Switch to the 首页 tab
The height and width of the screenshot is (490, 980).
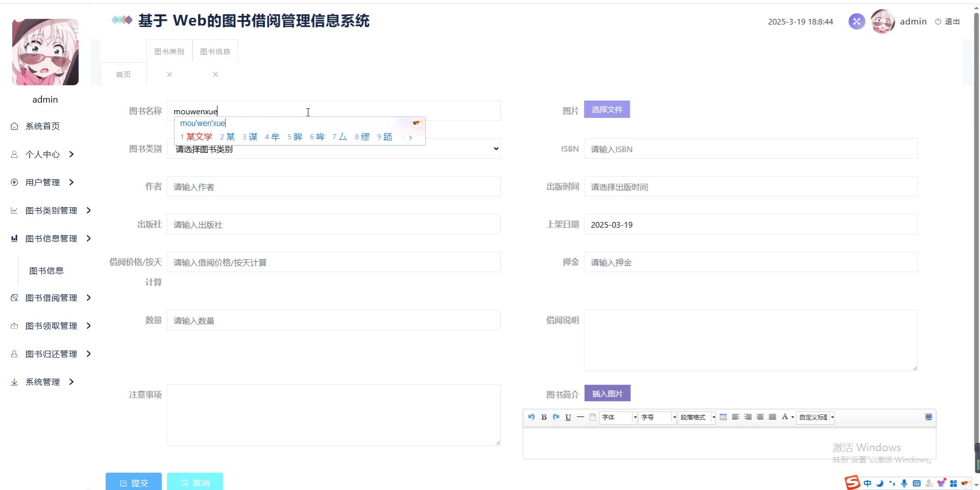pos(124,75)
